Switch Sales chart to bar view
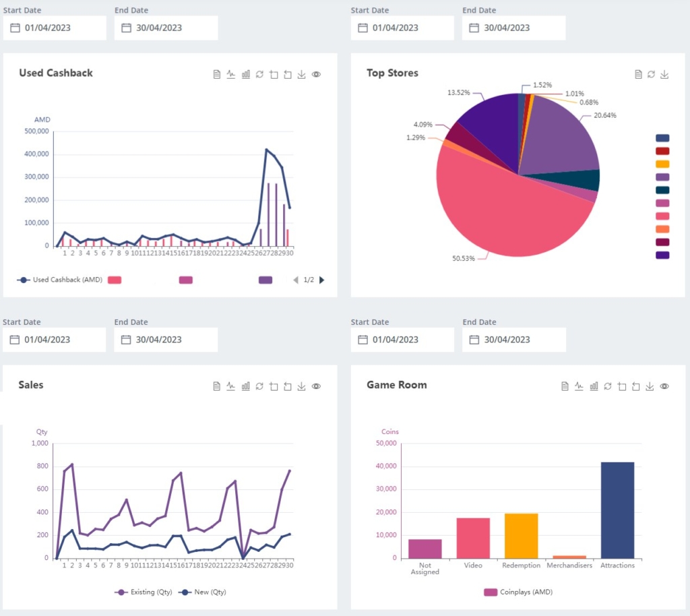This screenshot has width=690, height=616. (x=245, y=386)
